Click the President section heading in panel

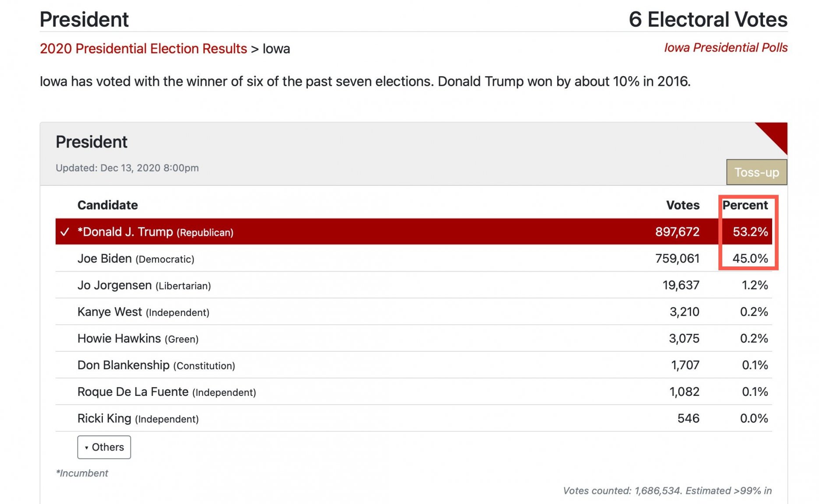tap(91, 142)
